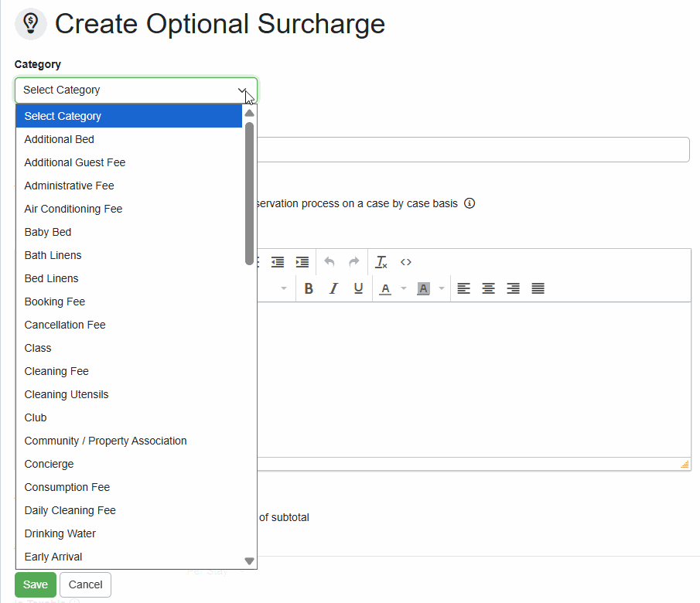
Task: Clear formatting with the Tx icon
Action: 381,262
